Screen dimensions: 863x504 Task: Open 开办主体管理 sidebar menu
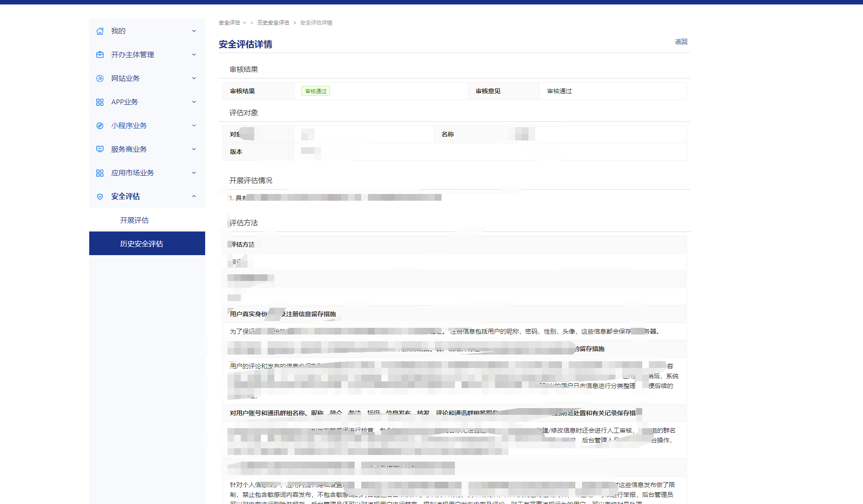pyautogui.click(x=147, y=55)
